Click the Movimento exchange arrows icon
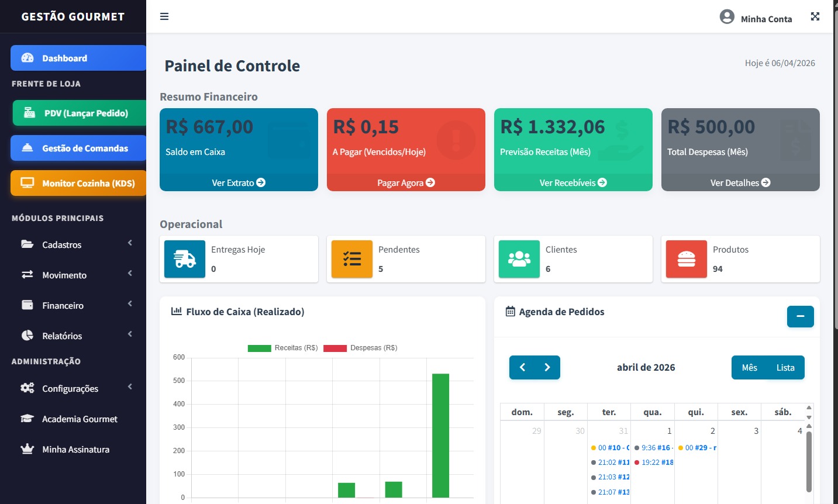 (27, 274)
